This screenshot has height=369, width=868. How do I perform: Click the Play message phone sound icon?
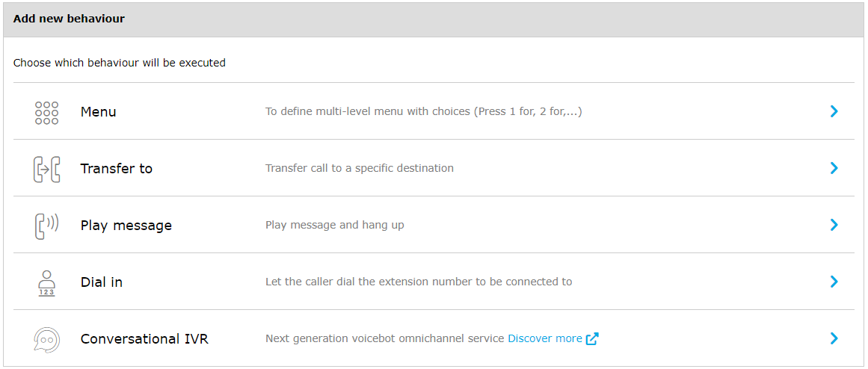pyautogui.click(x=46, y=226)
